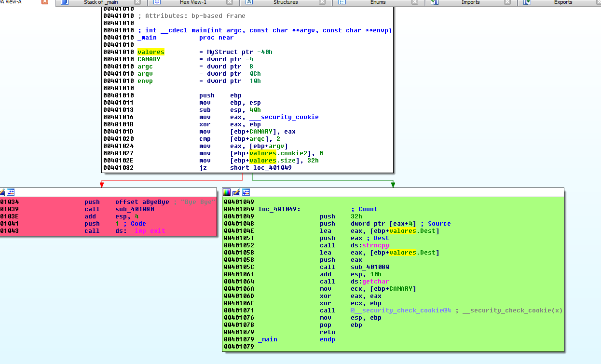Image resolution: width=601 pixels, height=364 pixels.
Task: Click the Imports tab icon
Action: pyautogui.click(x=434, y=2)
